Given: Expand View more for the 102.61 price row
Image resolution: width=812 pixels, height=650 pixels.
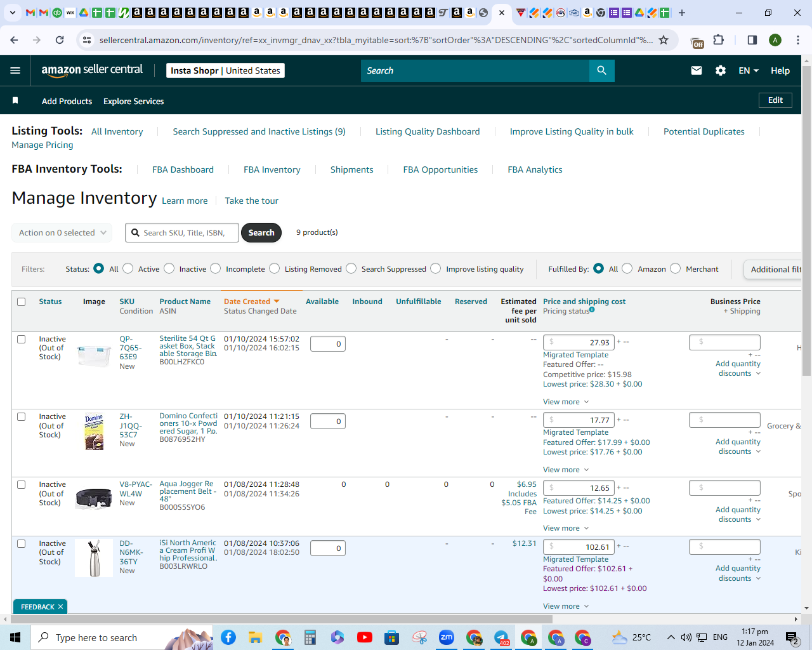Looking at the screenshot, I should click(566, 606).
